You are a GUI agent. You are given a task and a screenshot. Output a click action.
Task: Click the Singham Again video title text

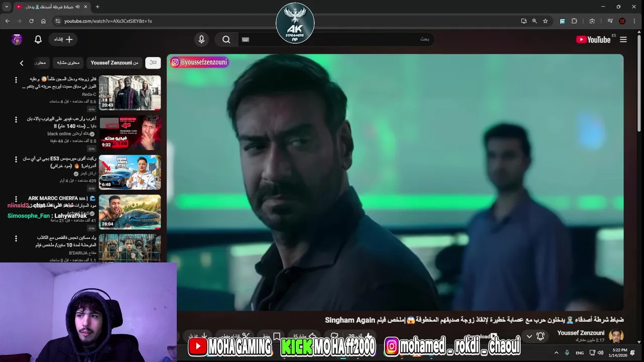(x=474, y=320)
